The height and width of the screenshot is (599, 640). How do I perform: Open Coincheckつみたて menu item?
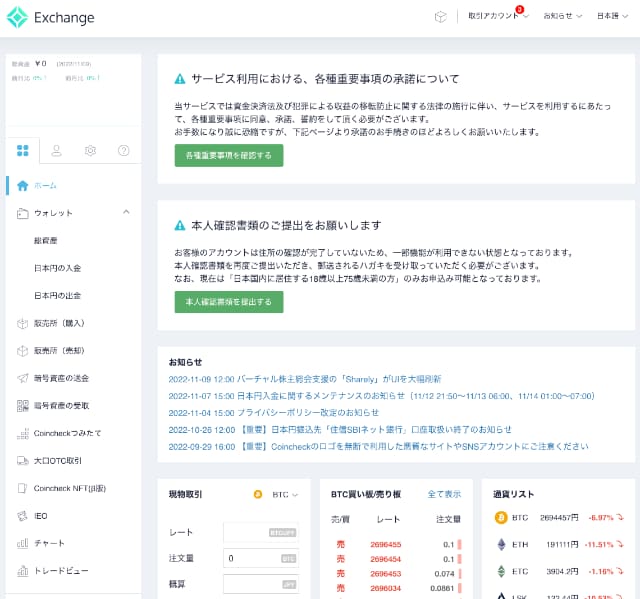point(67,433)
